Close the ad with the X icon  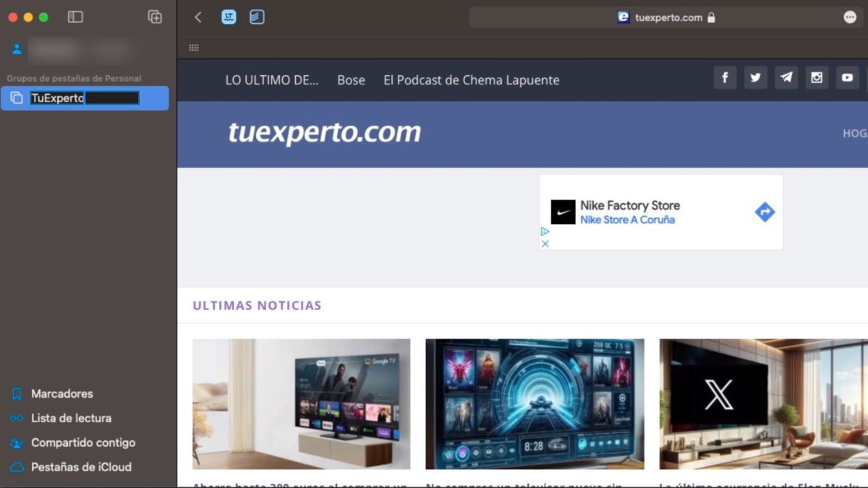[x=545, y=244]
